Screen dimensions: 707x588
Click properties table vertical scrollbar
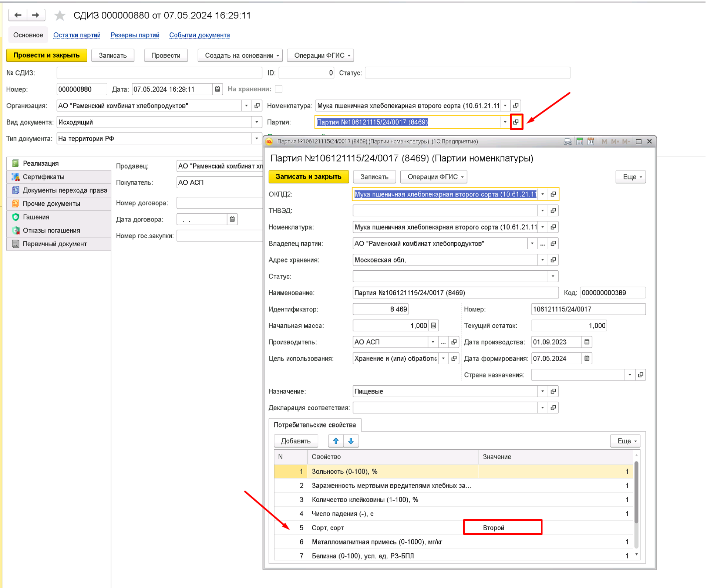coord(636,492)
